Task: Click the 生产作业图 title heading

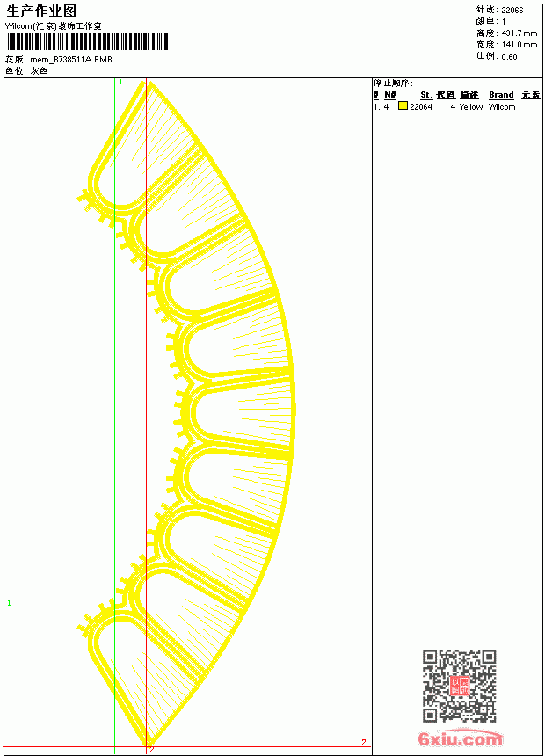Action: [41, 11]
